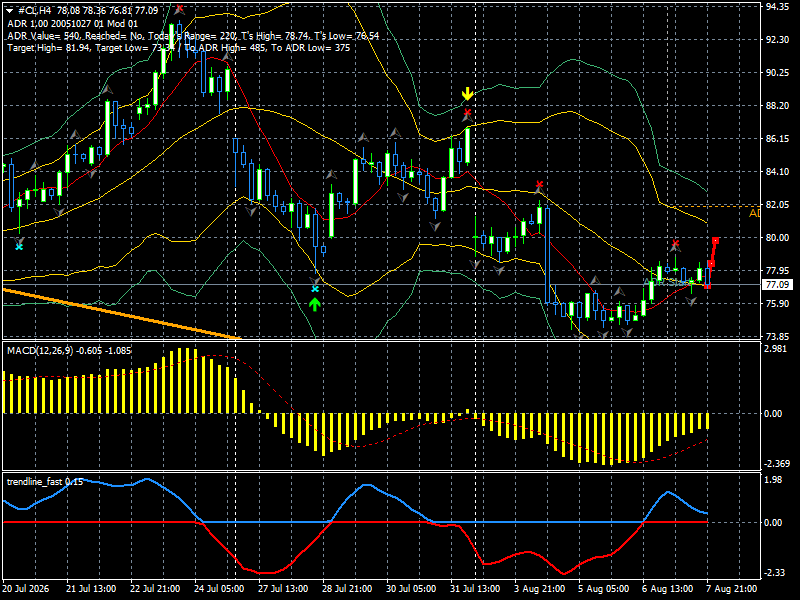Click the Target High= 81.94 info line
The image size is (800, 600).
pyautogui.click(x=179, y=48)
